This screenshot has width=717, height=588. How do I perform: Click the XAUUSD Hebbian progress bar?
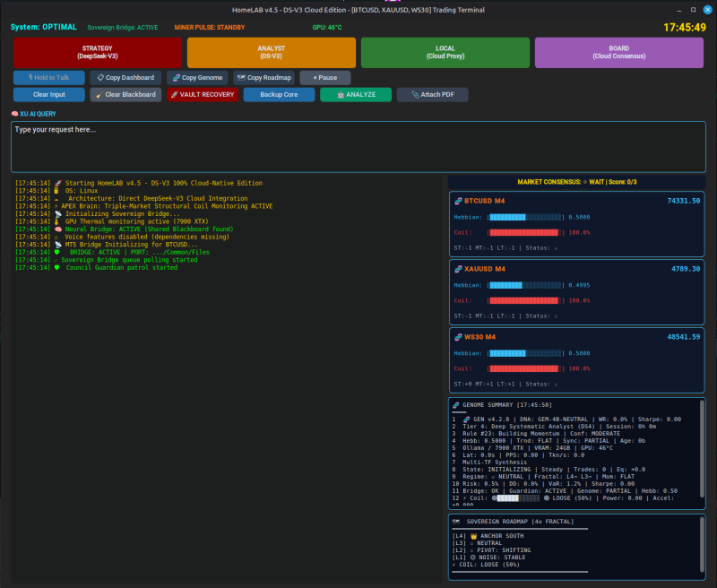[525, 285]
